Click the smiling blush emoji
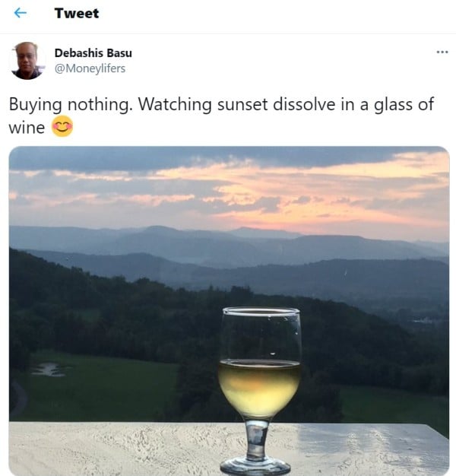Screen dimensions: 456x476 62,127
